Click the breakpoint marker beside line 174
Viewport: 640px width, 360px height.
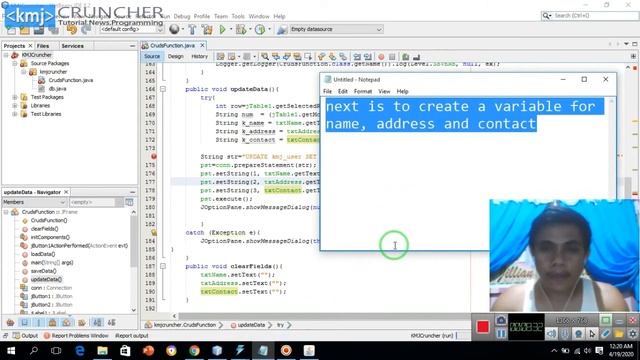(x=153, y=156)
